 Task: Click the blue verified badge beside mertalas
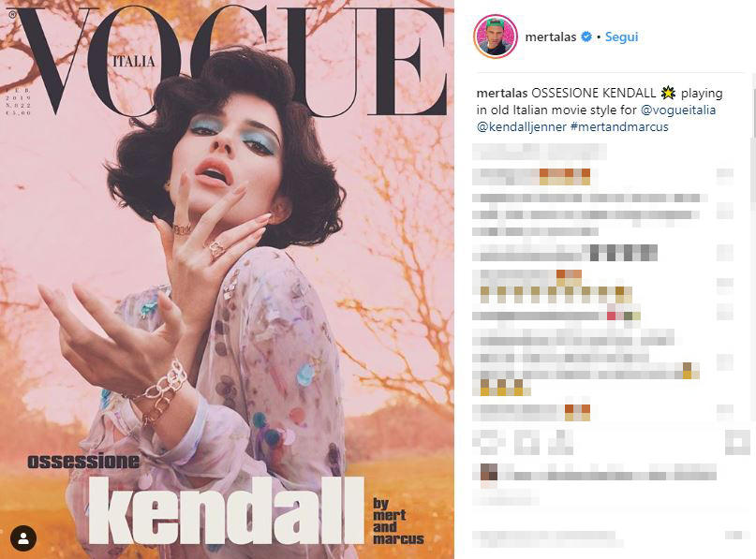(x=586, y=37)
